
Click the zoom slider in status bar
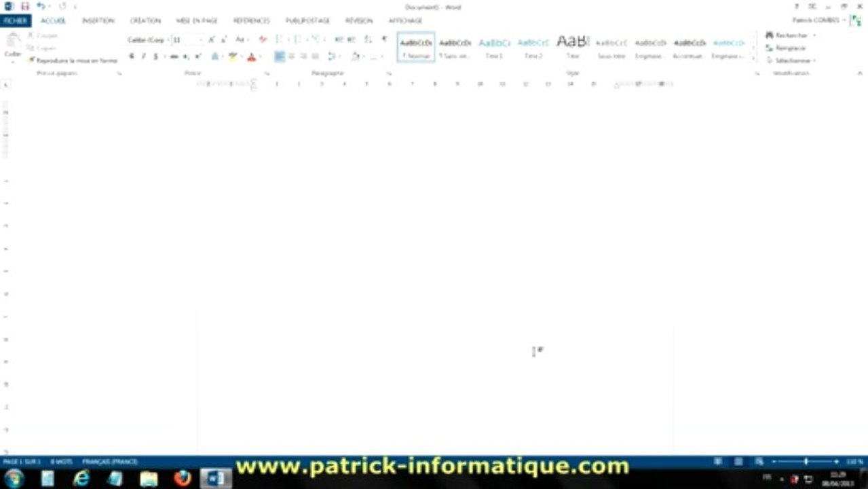point(806,462)
